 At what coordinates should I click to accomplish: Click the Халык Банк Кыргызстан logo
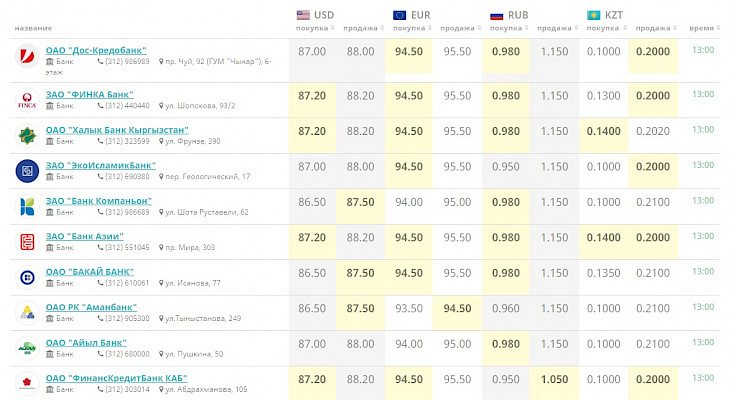pos(27,135)
